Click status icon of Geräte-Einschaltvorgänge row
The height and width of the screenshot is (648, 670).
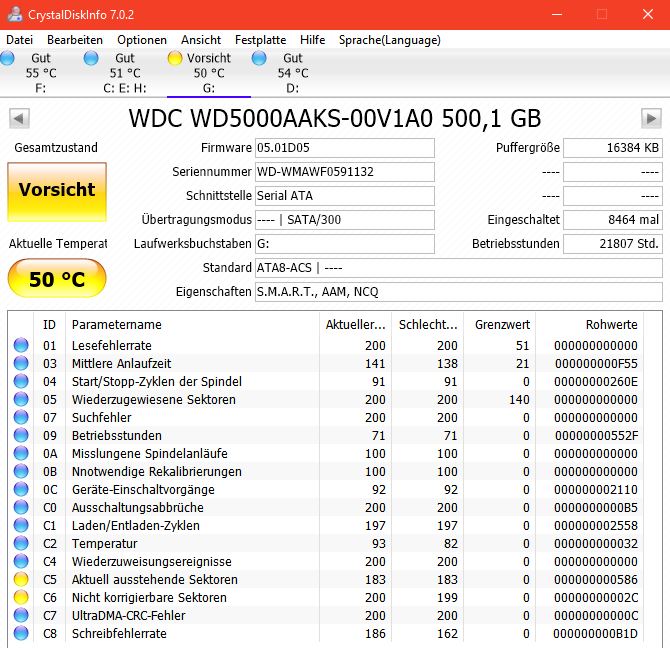pos(21,489)
